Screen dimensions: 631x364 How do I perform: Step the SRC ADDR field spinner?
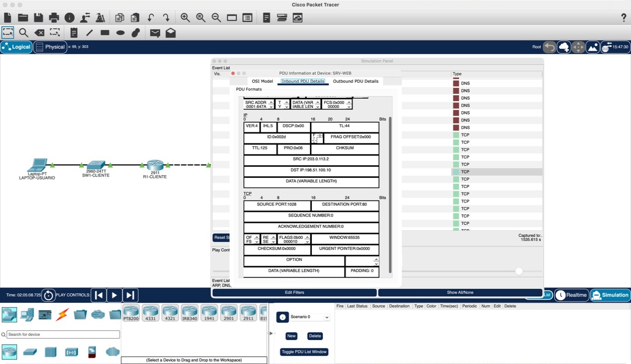(x=271, y=104)
